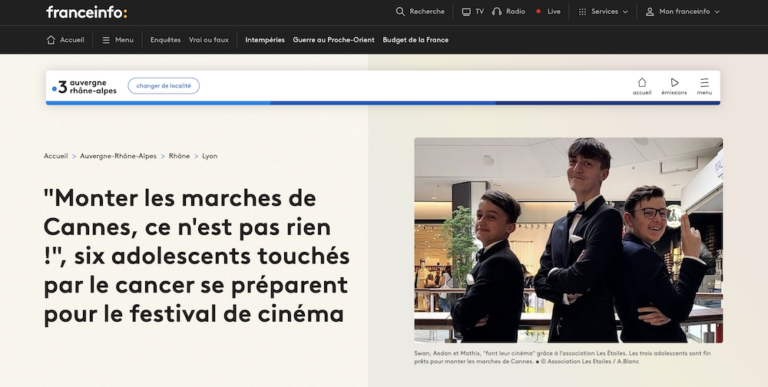This screenshot has height=387, width=768.
Task: Expand the Services dropdown chevron
Action: click(625, 12)
